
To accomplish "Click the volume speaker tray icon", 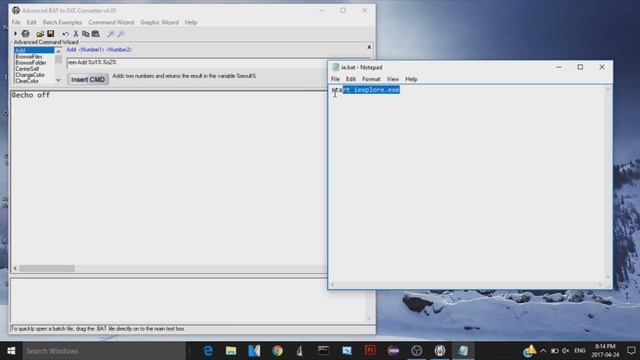I will click(x=565, y=351).
